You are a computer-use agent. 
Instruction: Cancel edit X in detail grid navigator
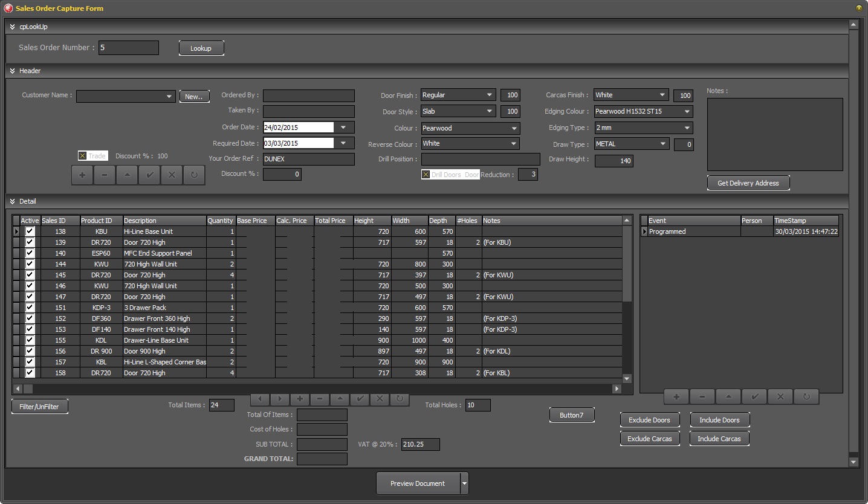[x=380, y=399]
